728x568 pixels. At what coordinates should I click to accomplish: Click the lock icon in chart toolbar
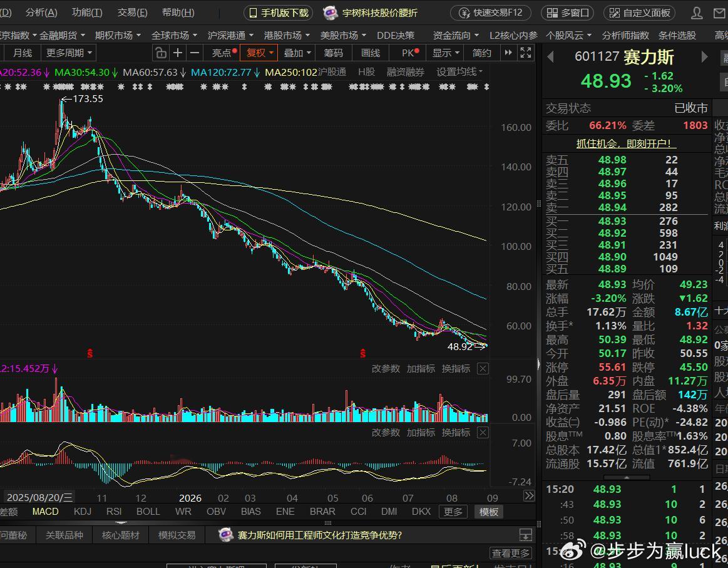pyautogui.click(x=161, y=53)
